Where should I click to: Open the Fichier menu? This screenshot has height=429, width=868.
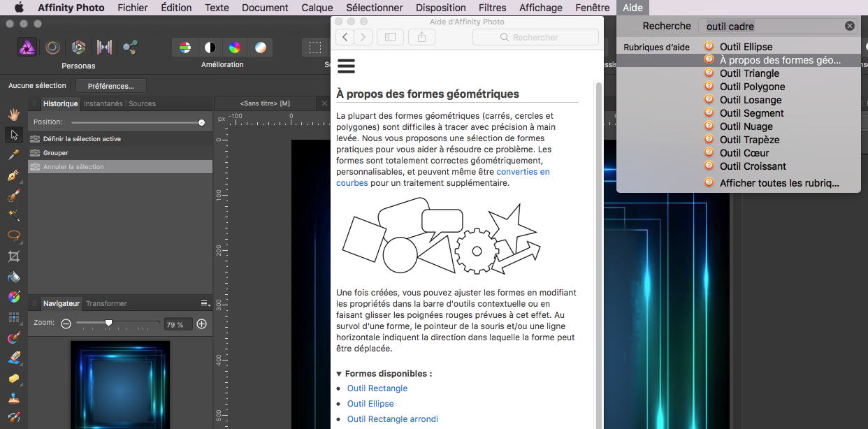coord(133,8)
